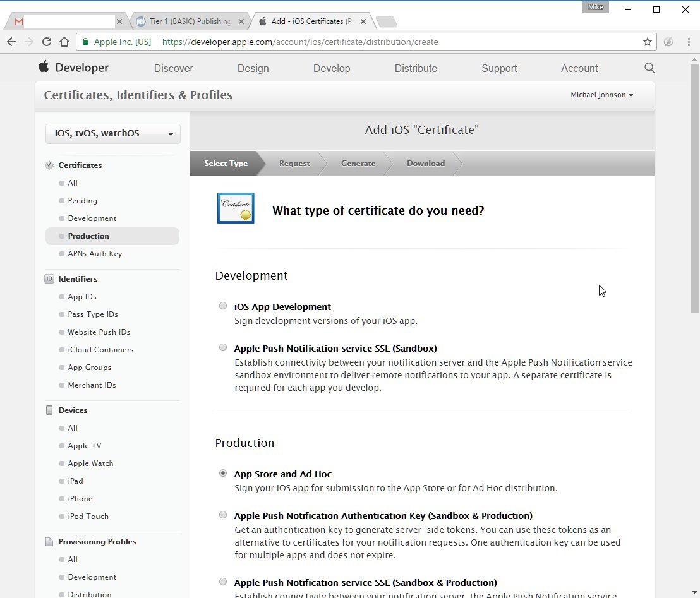Open the Apple Developer search magnifier

tap(649, 68)
